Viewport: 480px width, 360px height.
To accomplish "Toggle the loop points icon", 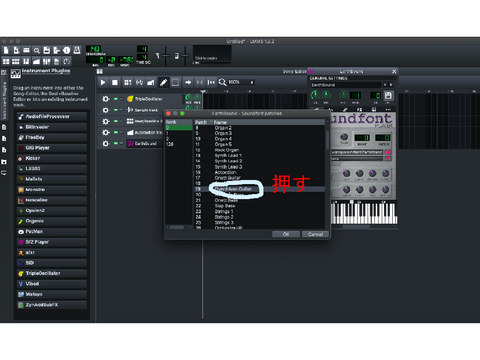I will (200, 82).
